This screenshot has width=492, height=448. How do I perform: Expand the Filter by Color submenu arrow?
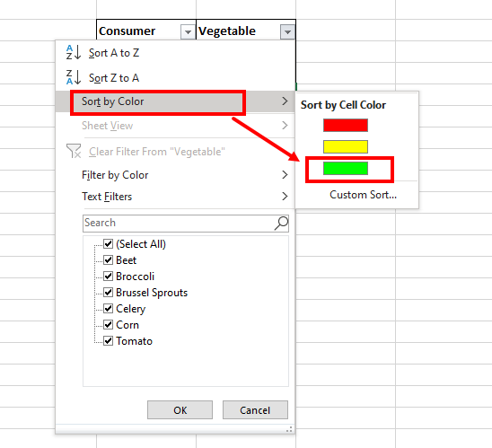click(x=285, y=175)
